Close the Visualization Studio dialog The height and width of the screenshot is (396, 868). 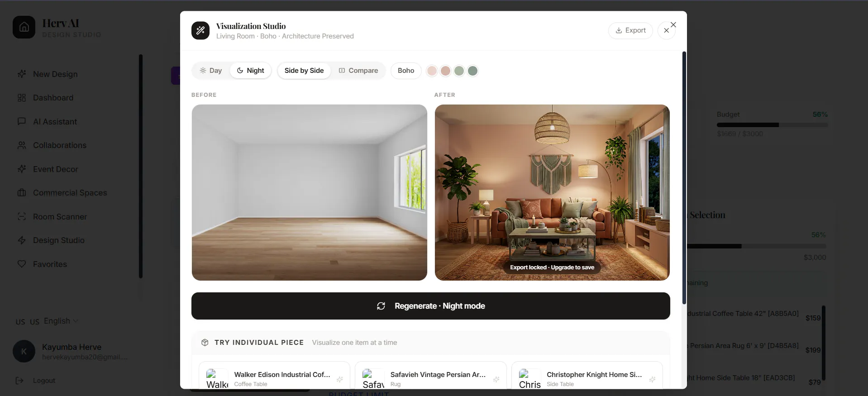pos(666,30)
